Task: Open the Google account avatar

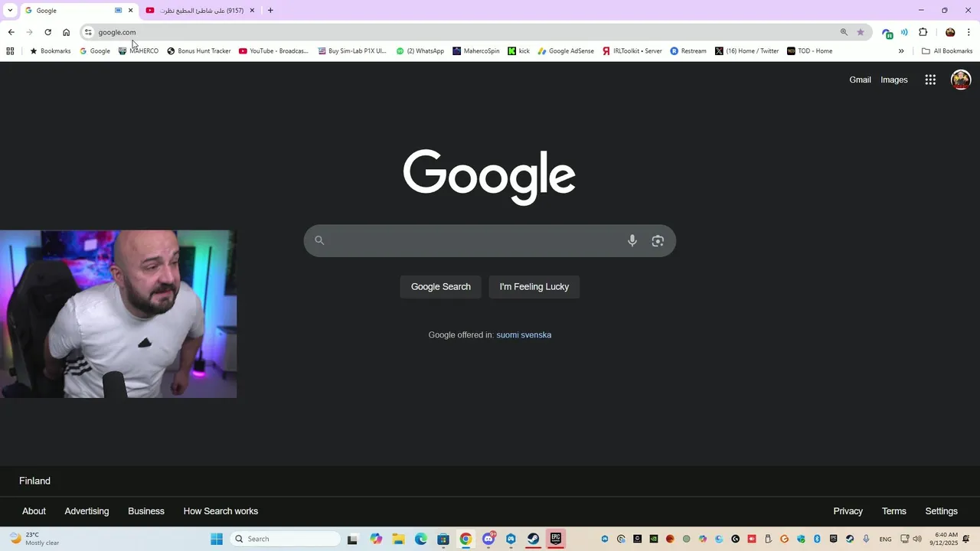Action: click(961, 80)
